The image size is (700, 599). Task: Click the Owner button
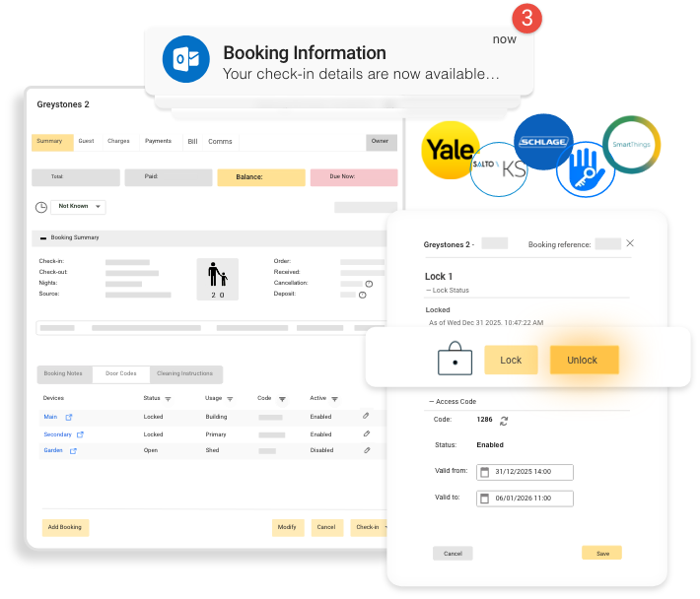(381, 142)
